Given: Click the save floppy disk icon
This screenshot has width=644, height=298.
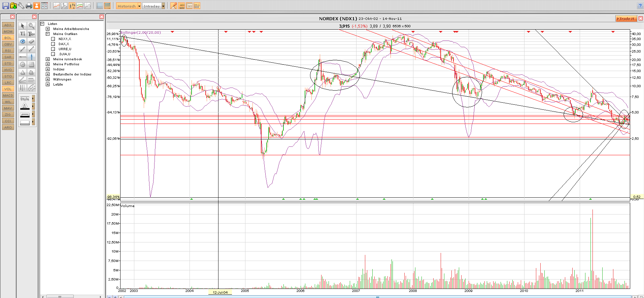Looking at the screenshot, I should pos(5,6).
